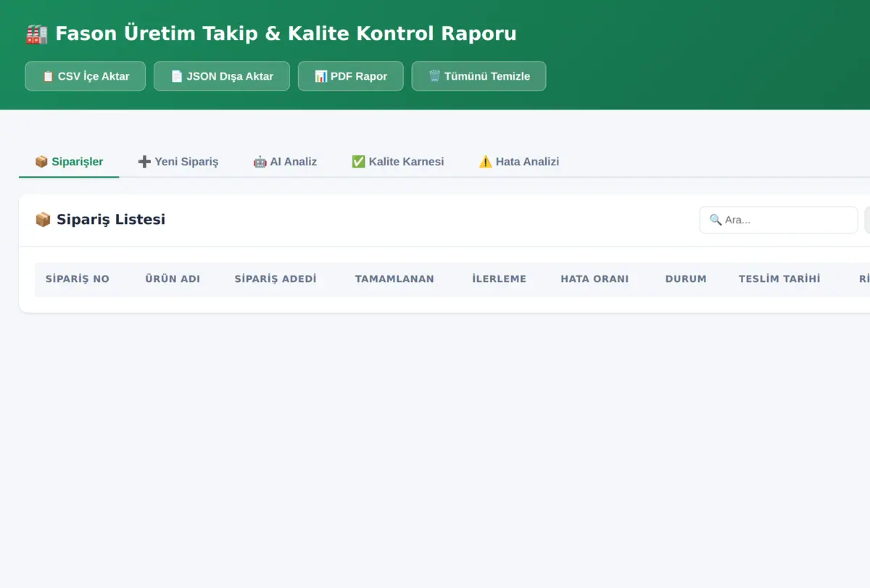Open the AI Analiz tab
Image resolution: width=870 pixels, height=588 pixels.
[x=285, y=162]
